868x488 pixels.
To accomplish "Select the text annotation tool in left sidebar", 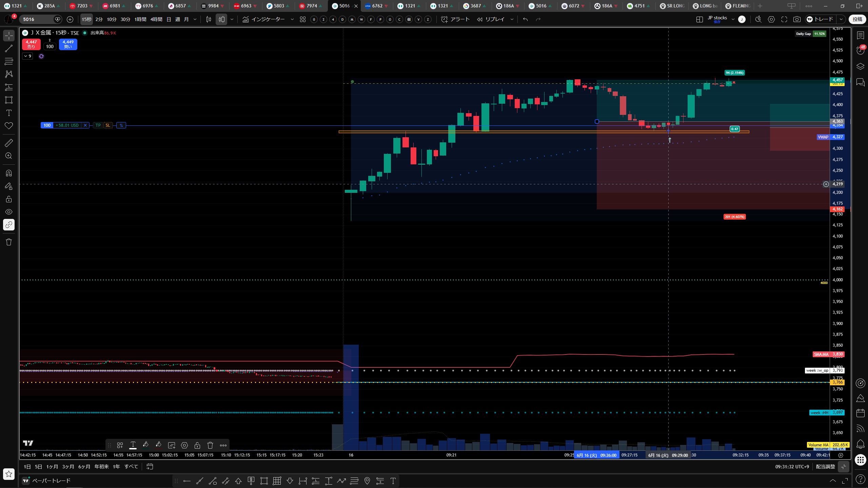I will pyautogui.click(x=9, y=113).
